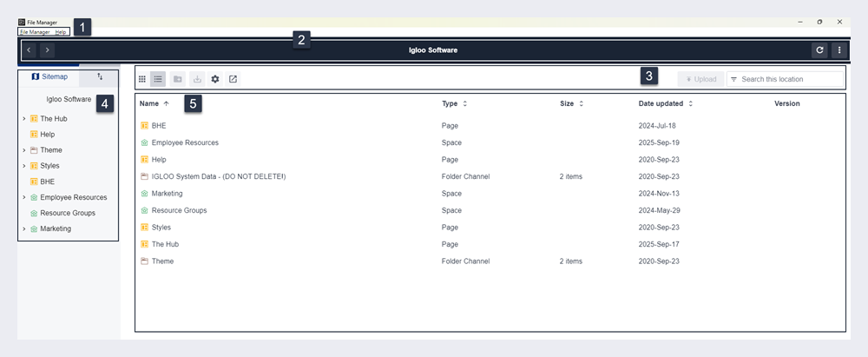Viewport: 868px width, 357px height.
Task: Click the File Manager title bar app icon
Action: [23, 23]
